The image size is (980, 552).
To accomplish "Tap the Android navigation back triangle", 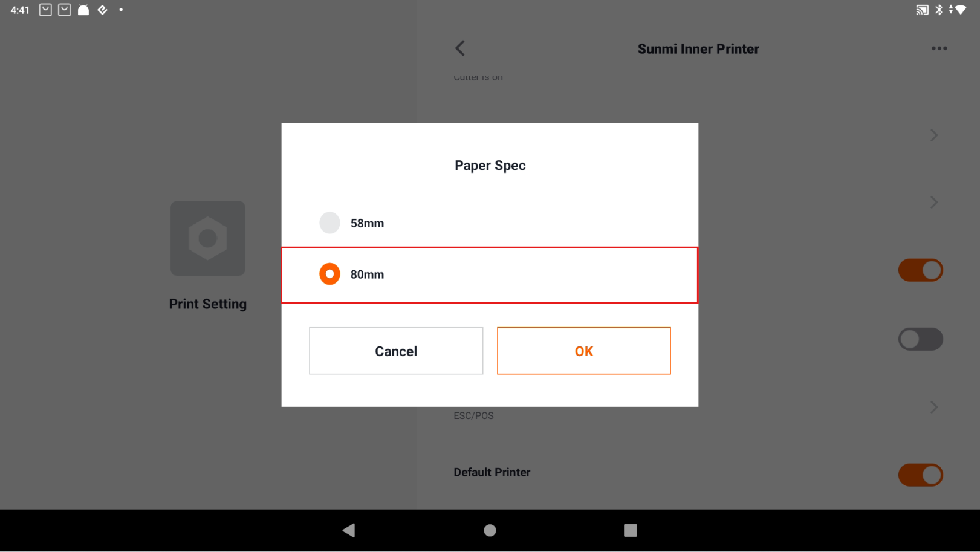I will 349,530.
